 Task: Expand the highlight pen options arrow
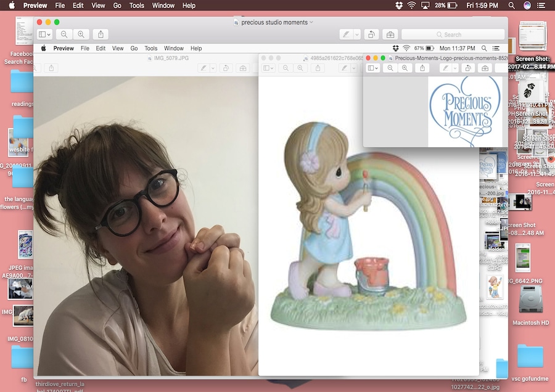click(357, 35)
